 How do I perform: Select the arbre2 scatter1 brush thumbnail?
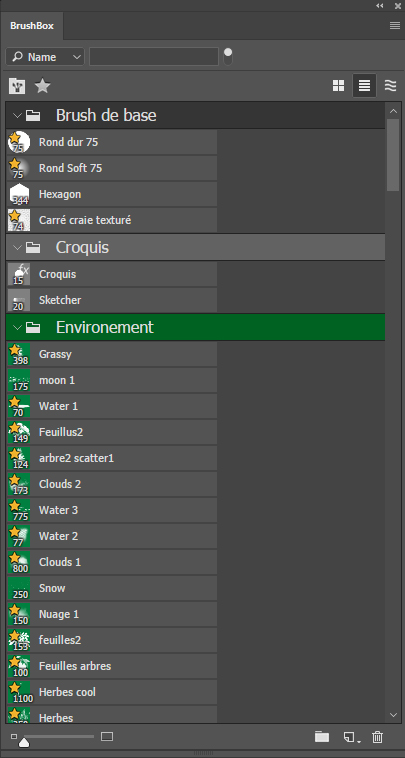[19, 458]
